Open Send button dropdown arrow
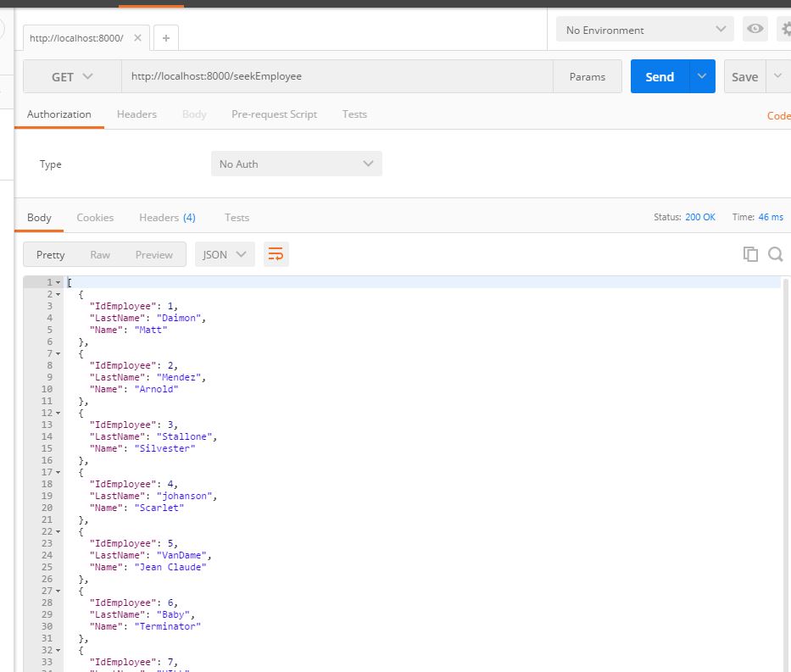This screenshot has height=672, width=791. point(702,76)
